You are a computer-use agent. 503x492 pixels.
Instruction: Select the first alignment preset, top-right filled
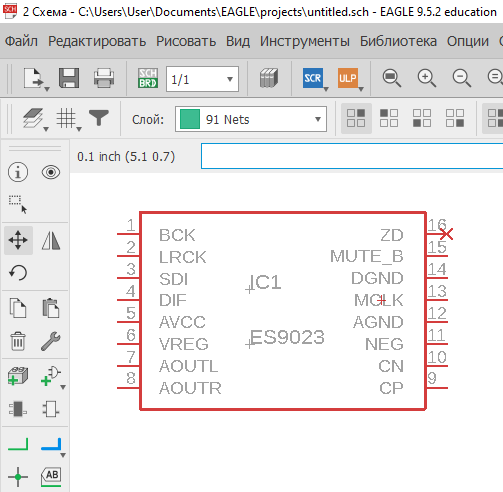point(356,118)
